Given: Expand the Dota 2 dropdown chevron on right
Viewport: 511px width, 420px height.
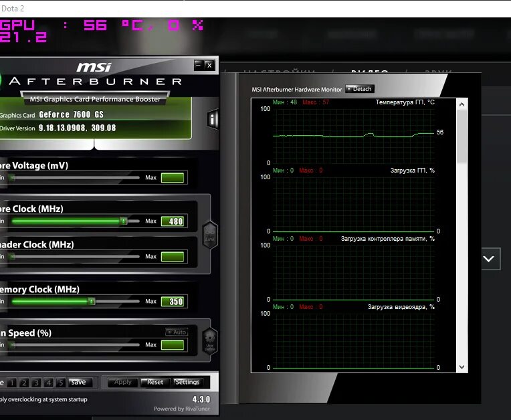Looking at the screenshot, I should [488, 259].
